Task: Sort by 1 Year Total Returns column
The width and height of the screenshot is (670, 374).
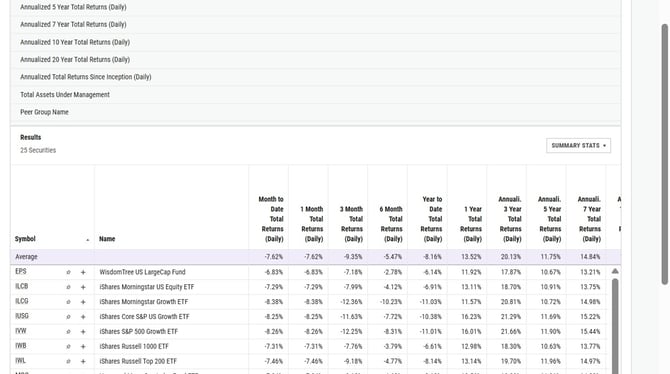Action: pyautogui.click(x=471, y=224)
